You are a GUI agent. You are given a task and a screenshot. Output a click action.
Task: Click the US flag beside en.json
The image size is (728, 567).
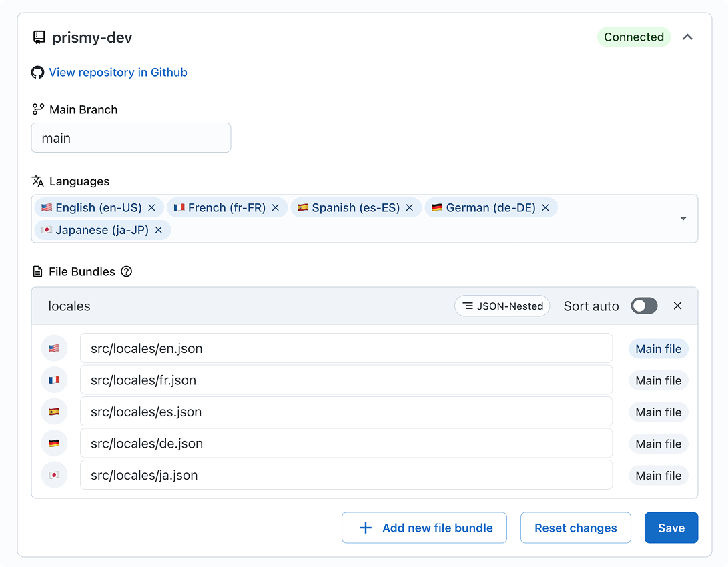click(x=54, y=348)
